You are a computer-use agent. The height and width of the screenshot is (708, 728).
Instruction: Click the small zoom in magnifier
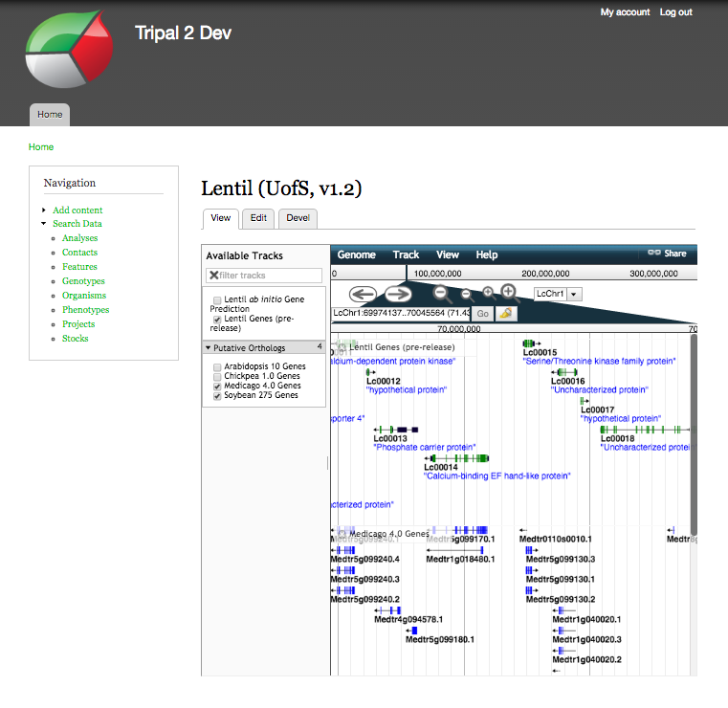(x=488, y=294)
